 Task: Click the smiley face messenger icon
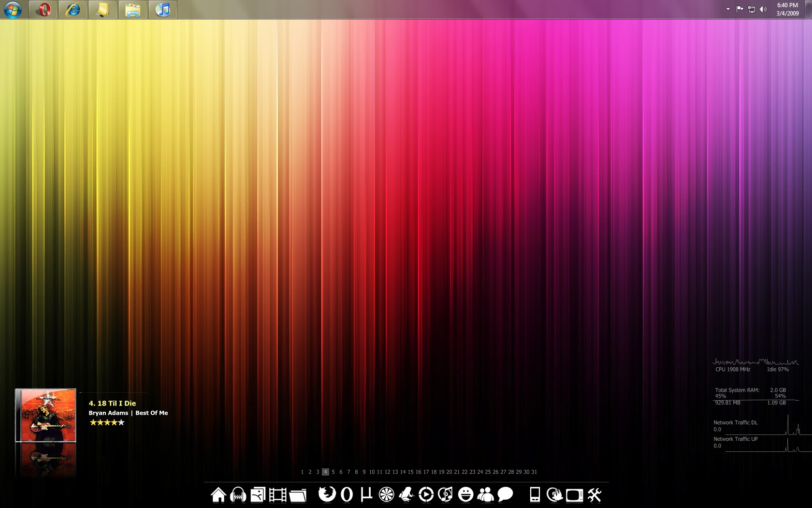(465, 494)
